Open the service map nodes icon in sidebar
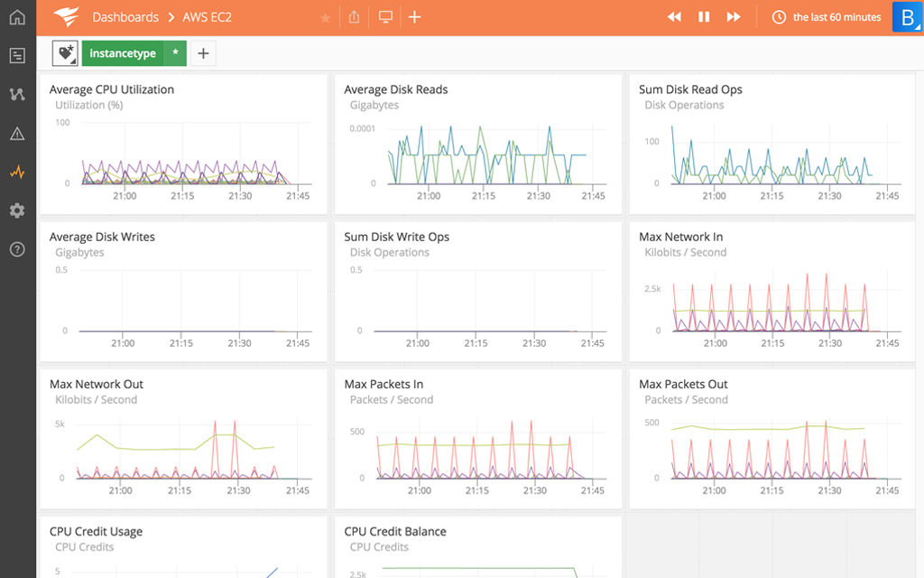 17,95
